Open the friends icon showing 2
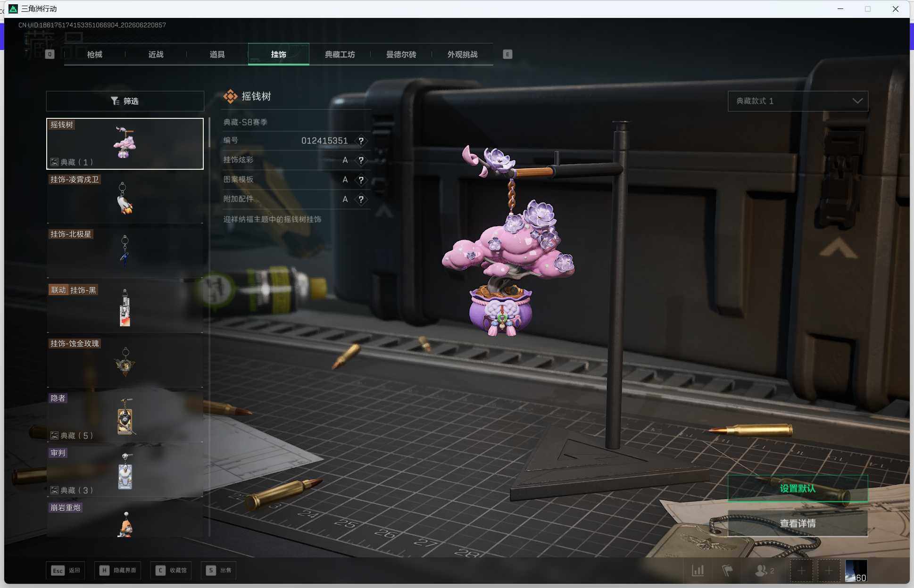 tap(764, 571)
